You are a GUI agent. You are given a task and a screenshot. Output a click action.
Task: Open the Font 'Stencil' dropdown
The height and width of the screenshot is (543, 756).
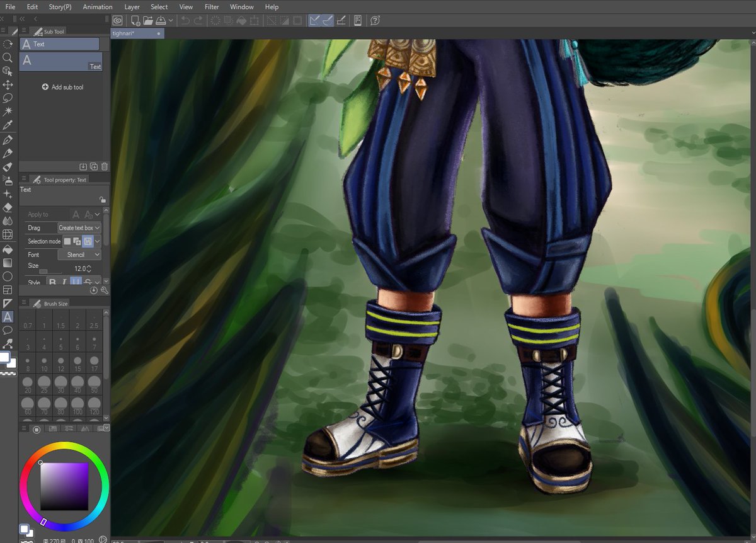tap(79, 254)
